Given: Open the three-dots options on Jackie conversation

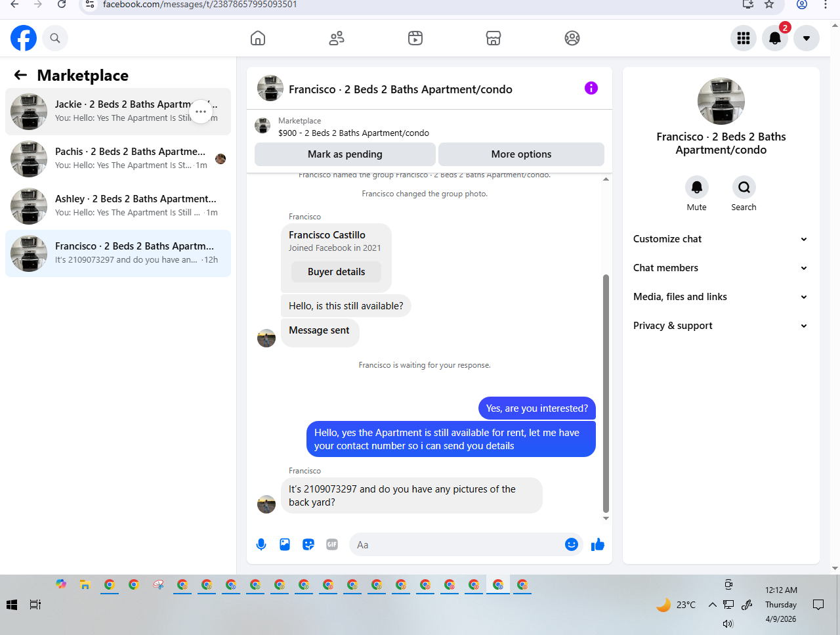Looking at the screenshot, I should pyautogui.click(x=201, y=112).
